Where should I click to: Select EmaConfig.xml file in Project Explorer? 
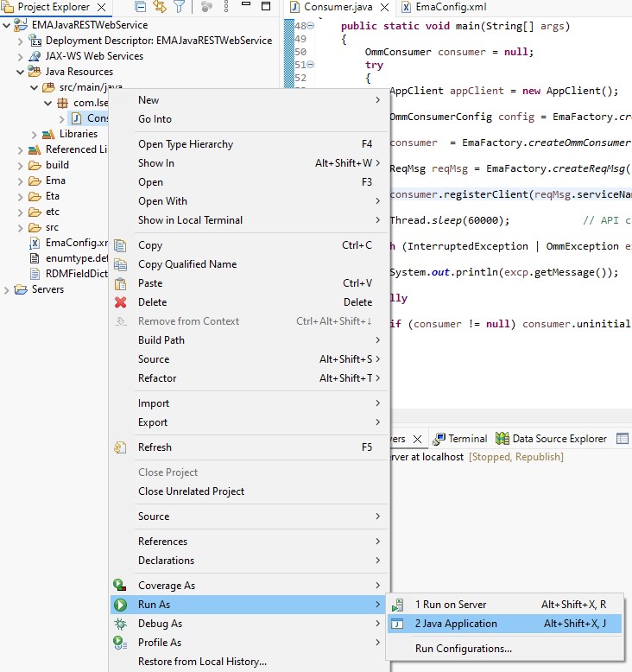pyautogui.click(x=76, y=243)
